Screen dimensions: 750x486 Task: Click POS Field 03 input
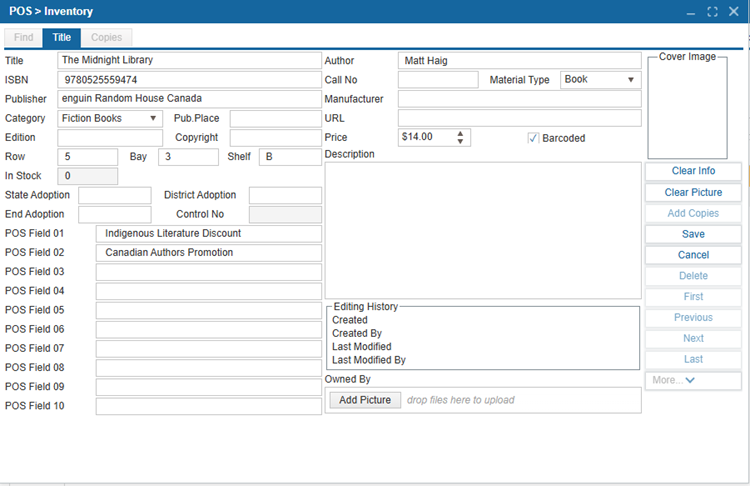209,272
